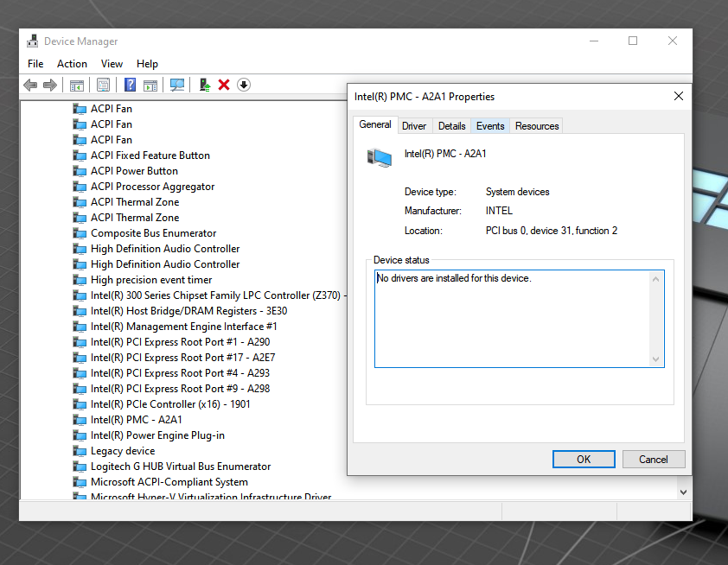This screenshot has width=728, height=565.
Task: Click the Disable device down-arrow icon
Action: click(x=244, y=85)
